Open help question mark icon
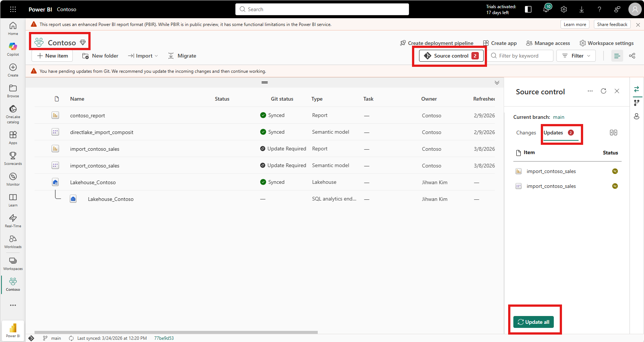This screenshot has width=644, height=342. (599, 9)
